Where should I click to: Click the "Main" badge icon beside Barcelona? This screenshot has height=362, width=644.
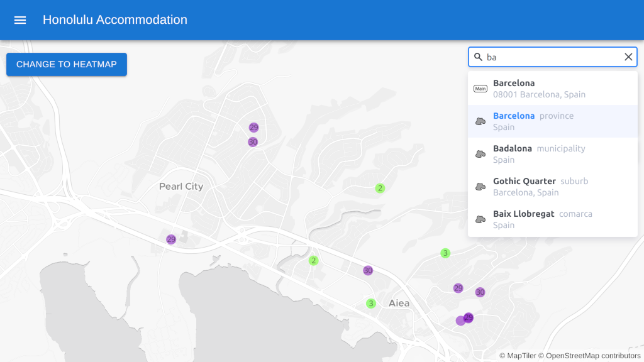pos(480,89)
